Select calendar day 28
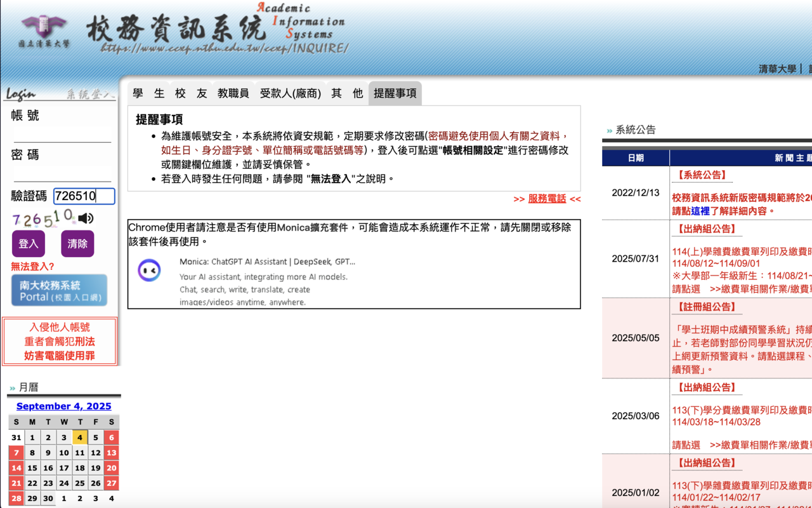The width and height of the screenshot is (812, 508). point(16,498)
